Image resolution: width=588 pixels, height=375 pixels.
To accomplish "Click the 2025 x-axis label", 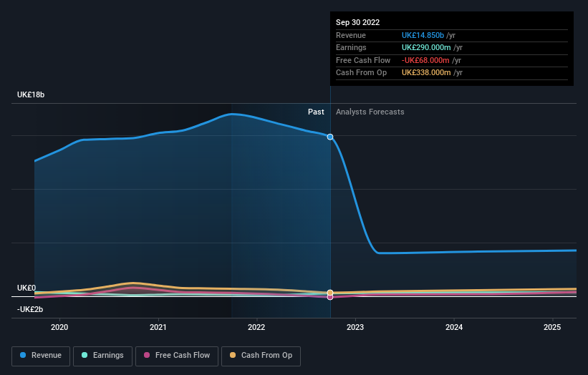I will click(x=552, y=328).
